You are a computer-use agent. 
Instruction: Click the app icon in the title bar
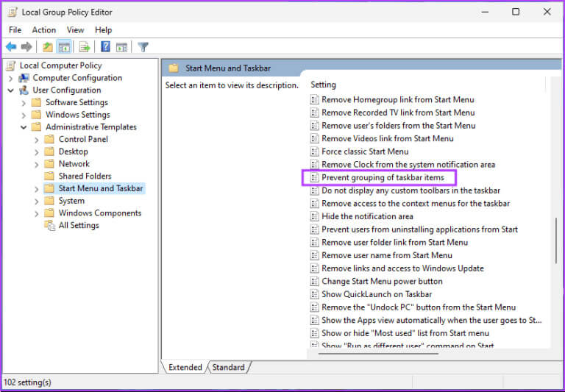(x=13, y=13)
